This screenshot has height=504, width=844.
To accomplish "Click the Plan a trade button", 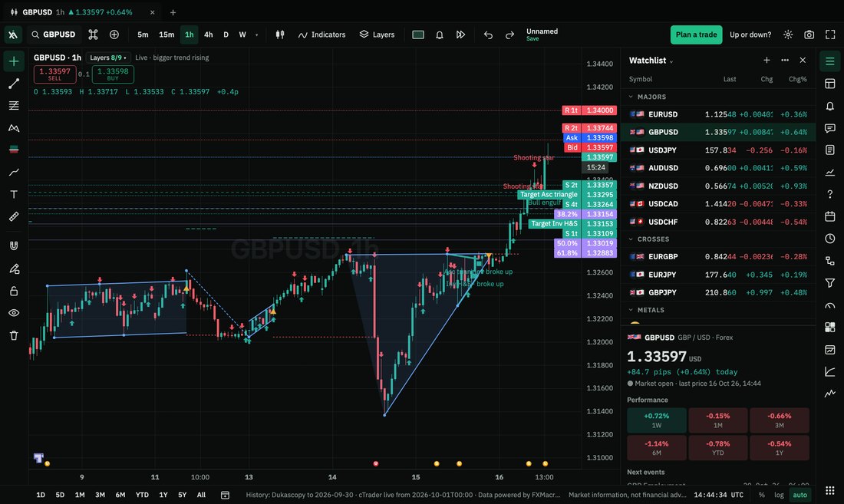I will tap(696, 35).
